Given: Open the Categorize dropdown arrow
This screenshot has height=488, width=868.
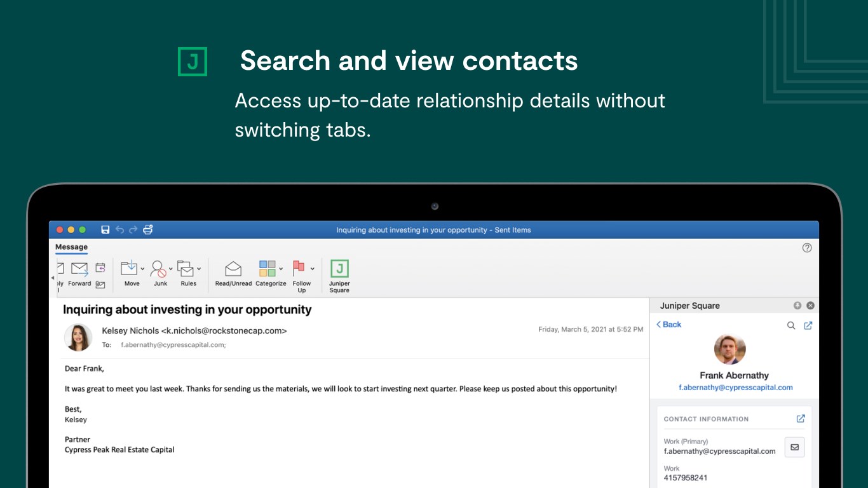Looking at the screenshot, I should (x=281, y=269).
